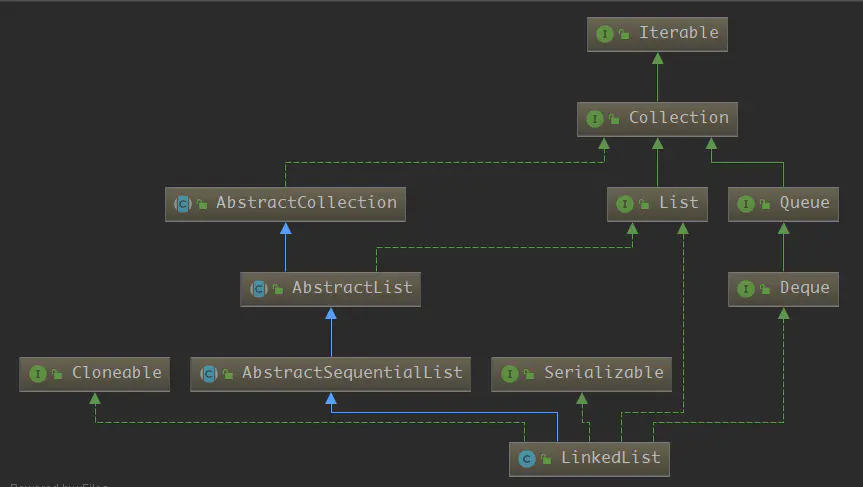The image size is (863, 487).
Task: Click the public lock icon beside Queue
Action: click(765, 205)
